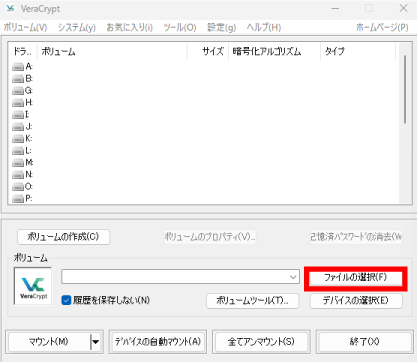The image size is (418, 363).
Task: Click the マウント(M) button
Action: [x=49, y=342]
